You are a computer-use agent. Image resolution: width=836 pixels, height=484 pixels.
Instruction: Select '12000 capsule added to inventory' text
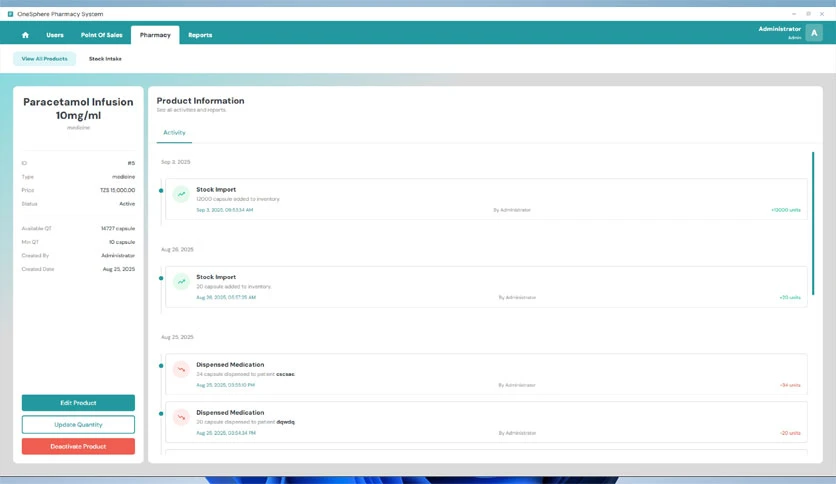(x=238, y=199)
